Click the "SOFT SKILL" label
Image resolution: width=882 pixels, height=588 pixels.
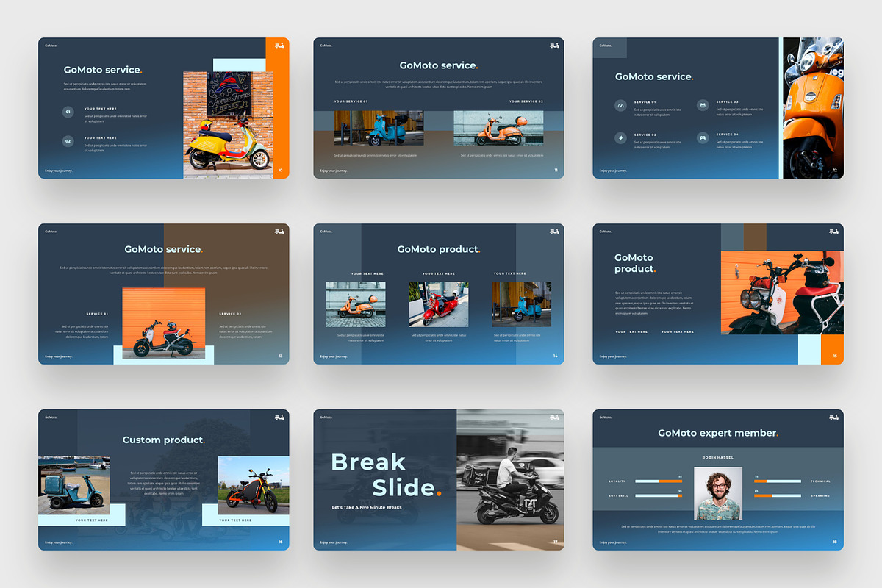(617, 495)
